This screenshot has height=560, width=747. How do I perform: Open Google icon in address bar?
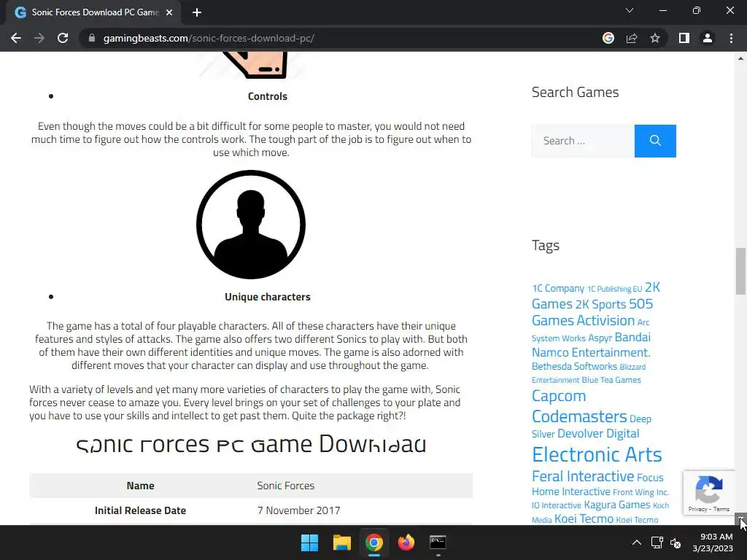[x=608, y=38]
